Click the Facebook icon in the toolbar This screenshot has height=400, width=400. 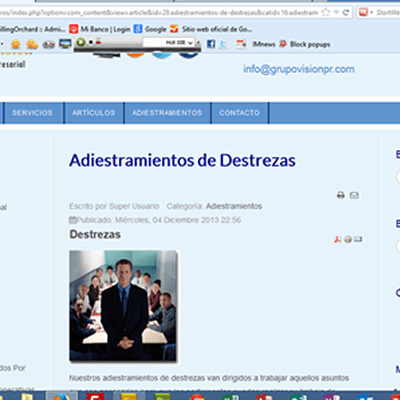pyautogui.click(x=211, y=44)
